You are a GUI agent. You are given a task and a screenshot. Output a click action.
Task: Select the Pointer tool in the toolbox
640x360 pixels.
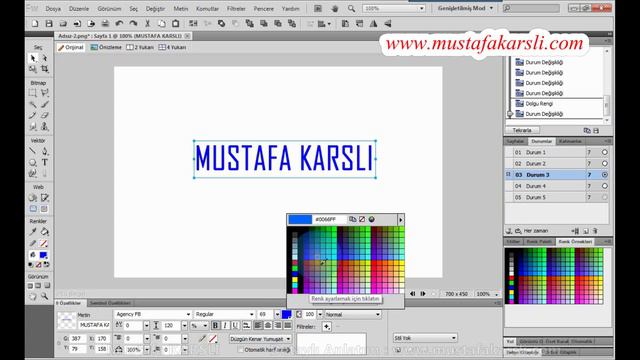point(33,58)
